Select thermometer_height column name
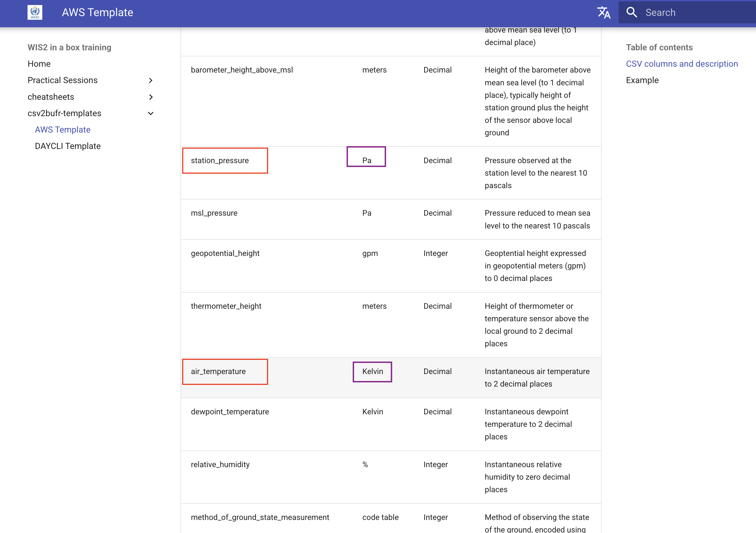The height and width of the screenshot is (533, 756). tap(226, 306)
